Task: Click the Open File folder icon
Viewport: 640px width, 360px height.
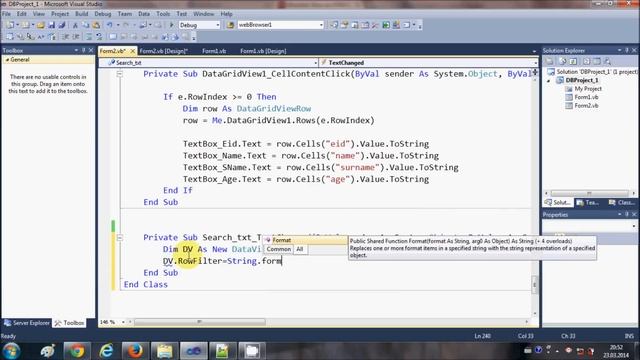Action: tap(40, 25)
